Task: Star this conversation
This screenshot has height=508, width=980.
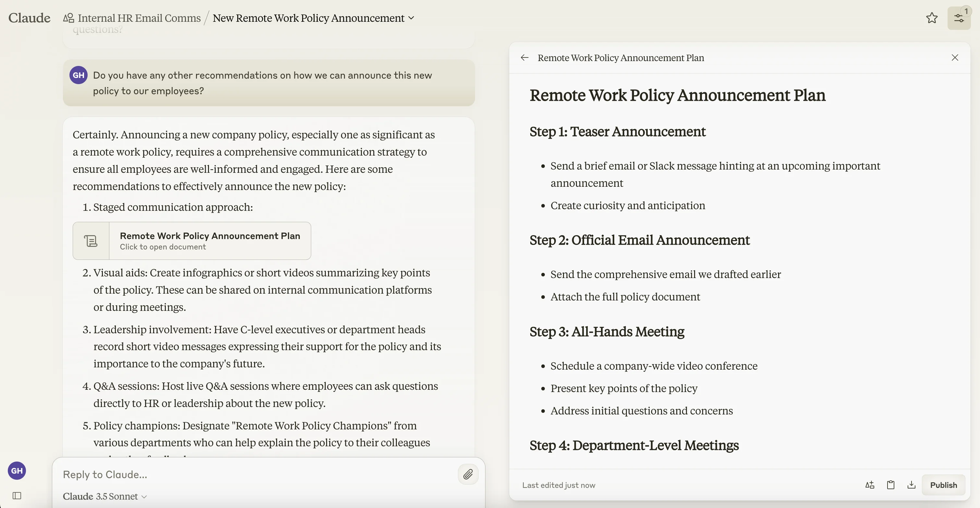Action: click(x=931, y=18)
